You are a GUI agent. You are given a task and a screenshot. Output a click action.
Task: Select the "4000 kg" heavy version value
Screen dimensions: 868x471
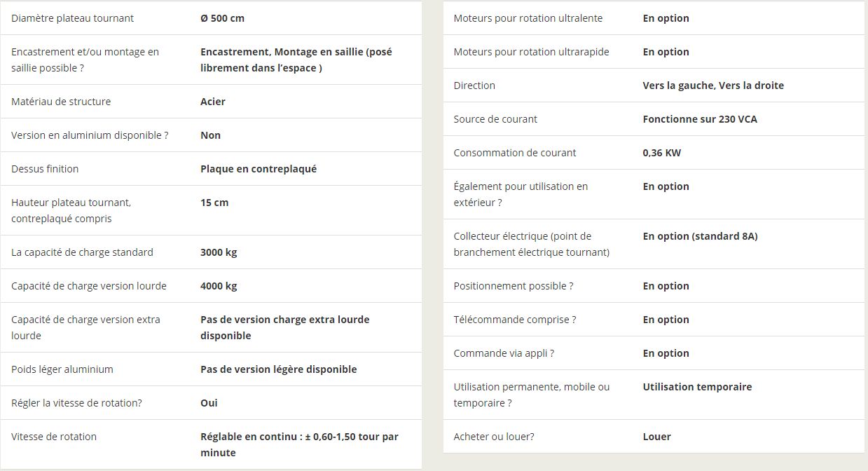(x=219, y=286)
